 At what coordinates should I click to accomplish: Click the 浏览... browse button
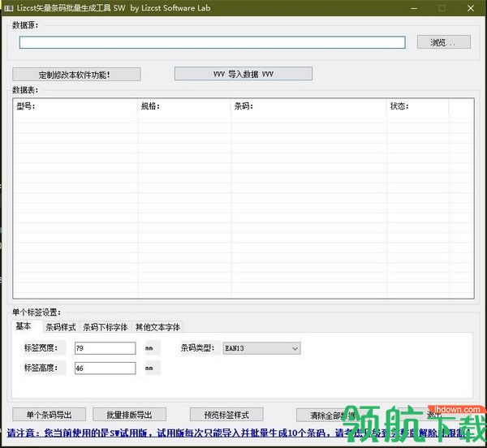[x=443, y=42]
